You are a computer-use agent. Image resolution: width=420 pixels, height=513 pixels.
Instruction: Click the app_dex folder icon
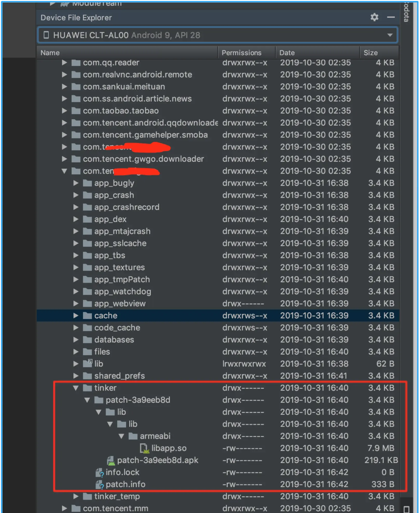pyautogui.click(x=87, y=219)
